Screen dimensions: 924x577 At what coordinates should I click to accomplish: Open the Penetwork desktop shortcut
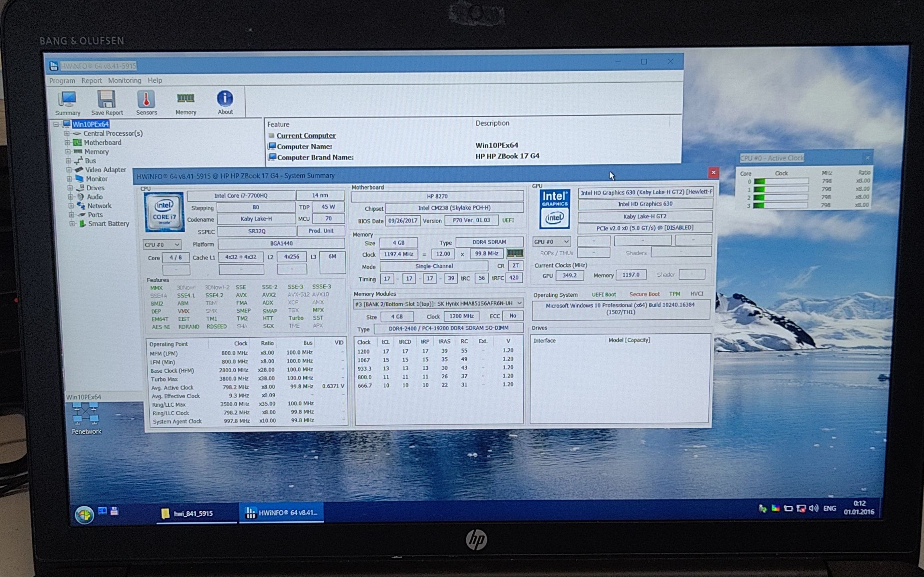click(86, 419)
